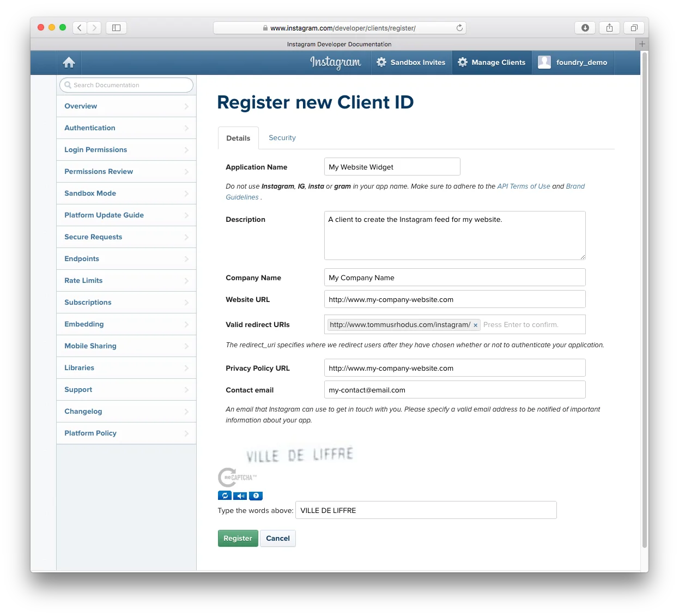679x616 pixels.
Task: Click Application Name input field
Action: pos(392,167)
